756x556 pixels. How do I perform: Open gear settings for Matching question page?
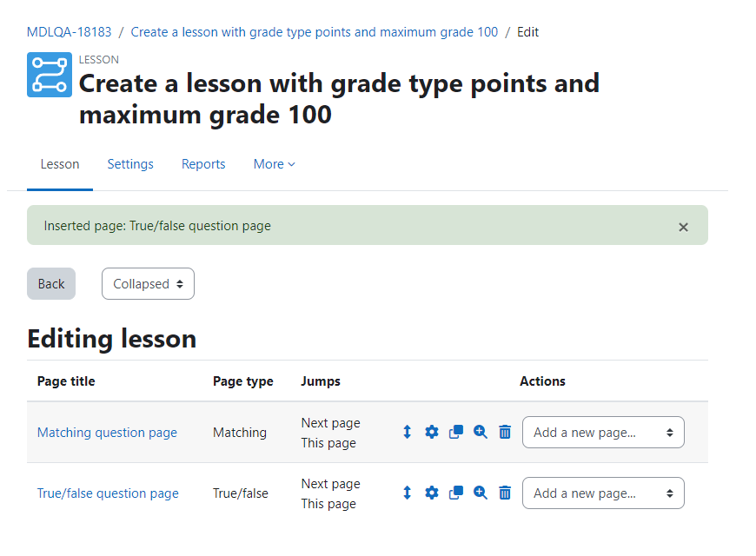point(432,432)
